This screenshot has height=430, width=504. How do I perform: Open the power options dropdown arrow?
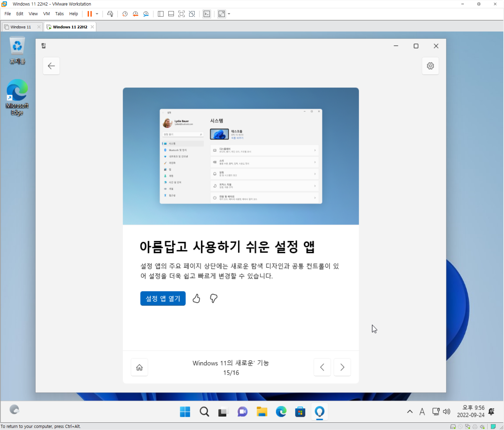tap(97, 14)
